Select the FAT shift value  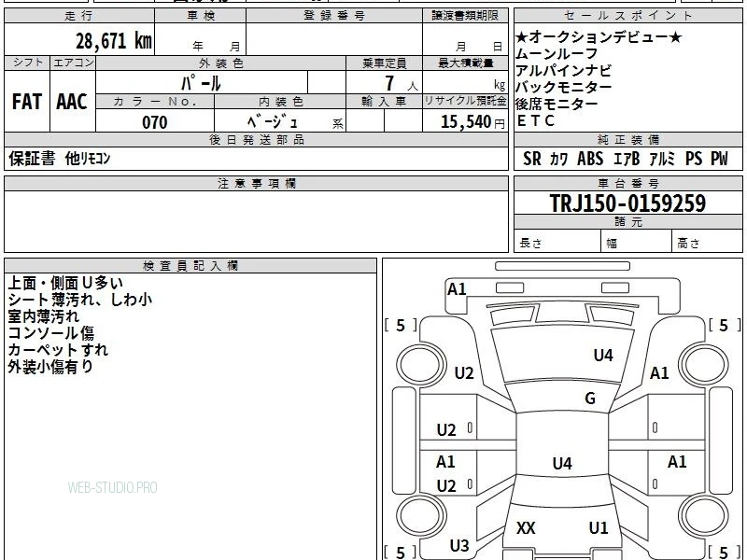[x=27, y=102]
